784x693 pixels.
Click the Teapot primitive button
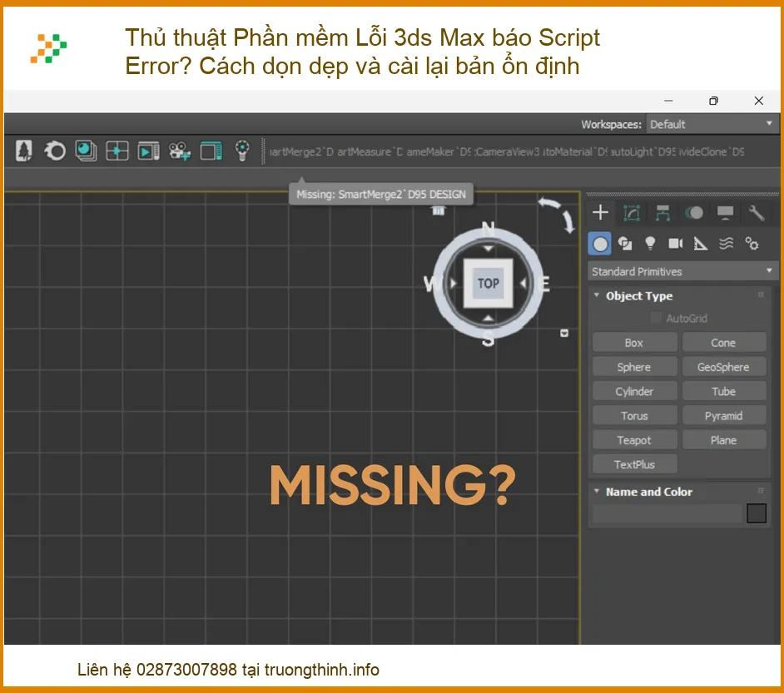[x=634, y=440]
